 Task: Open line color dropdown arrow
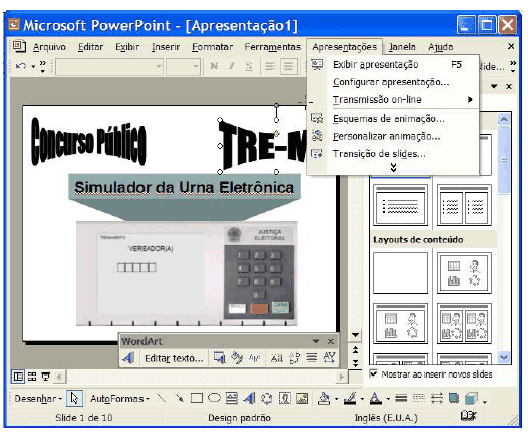tap(362, 399)
